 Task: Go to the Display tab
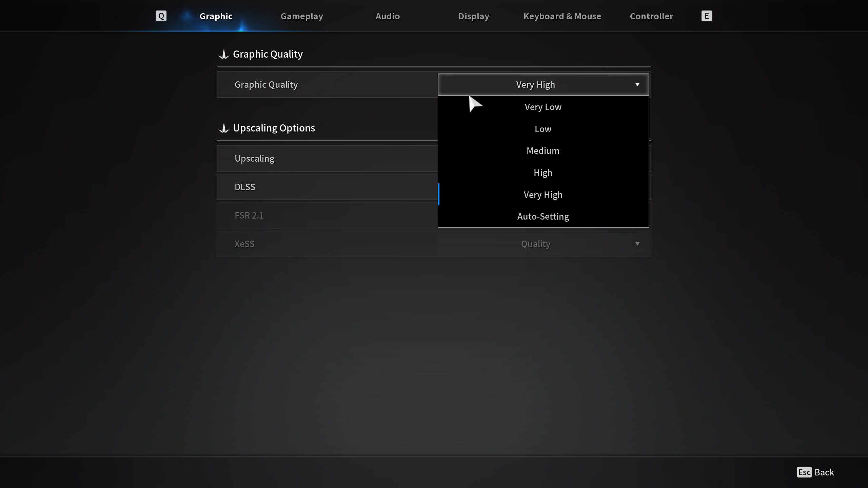coord(474,16)
